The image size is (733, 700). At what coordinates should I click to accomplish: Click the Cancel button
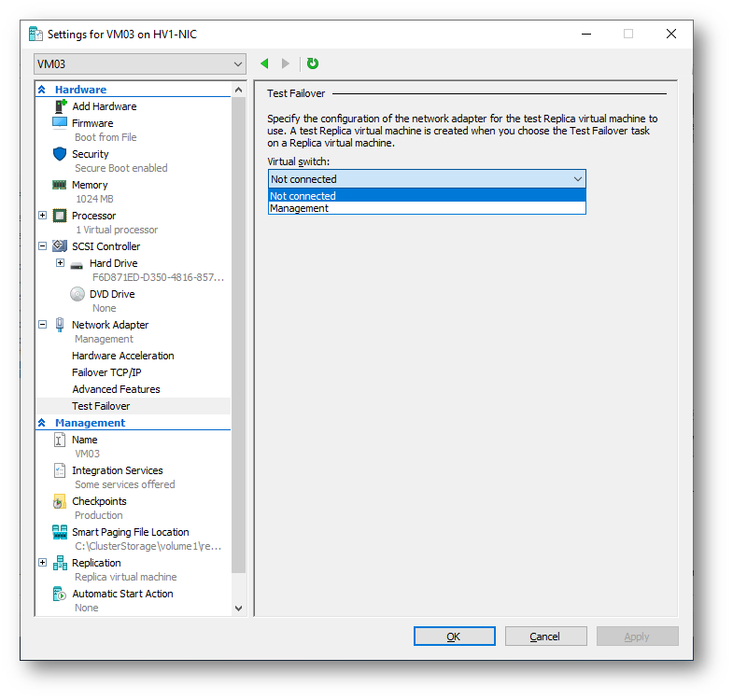pos(545,636)
